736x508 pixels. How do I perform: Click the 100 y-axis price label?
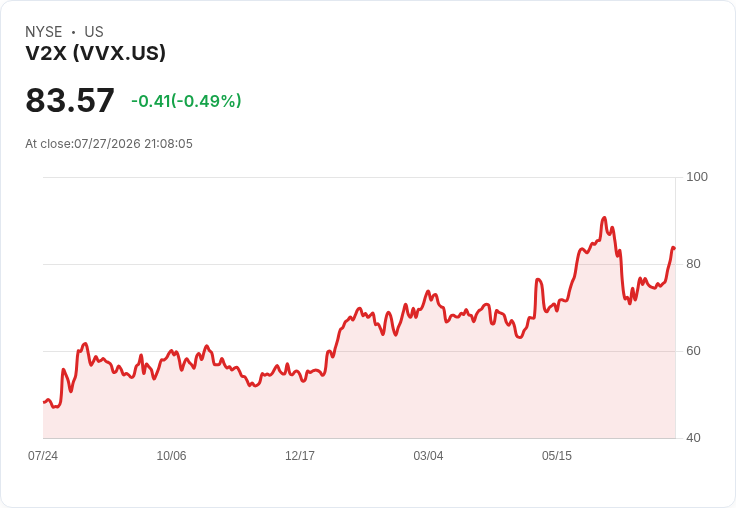click(x=697, y=177)
